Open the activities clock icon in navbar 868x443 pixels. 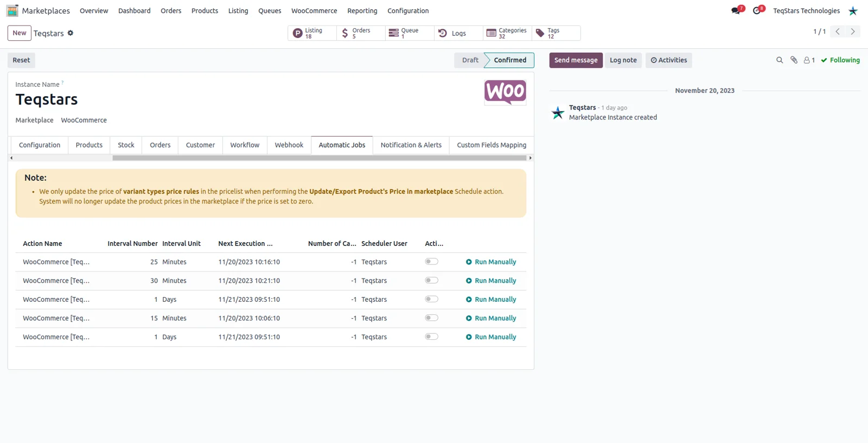click(758, 10)
